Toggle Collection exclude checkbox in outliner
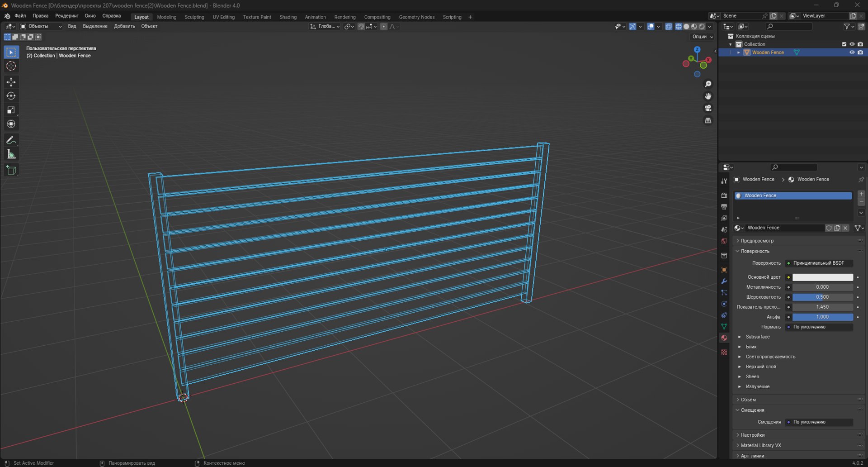 coord(844,44)
